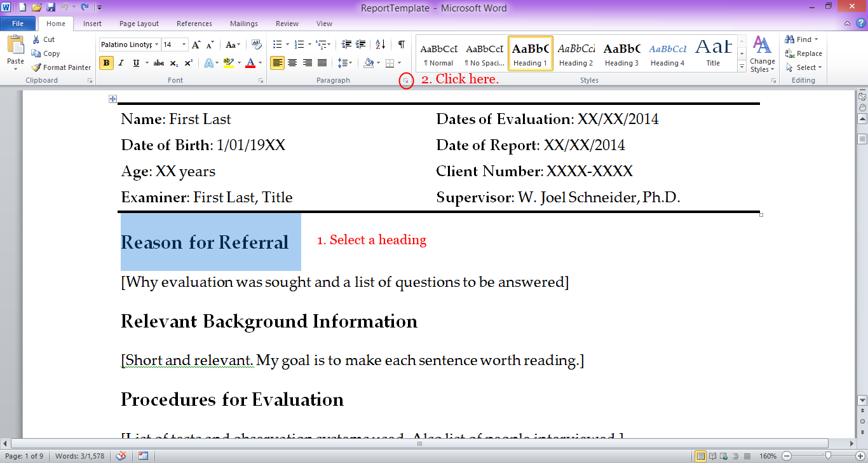Viewport: 868px width, 463px height.
Task: Toggle Justify alignment
Action: [x=322, y=63]
